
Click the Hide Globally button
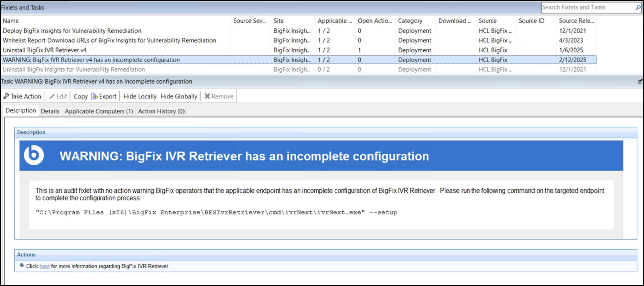click(x=179, y=96)
